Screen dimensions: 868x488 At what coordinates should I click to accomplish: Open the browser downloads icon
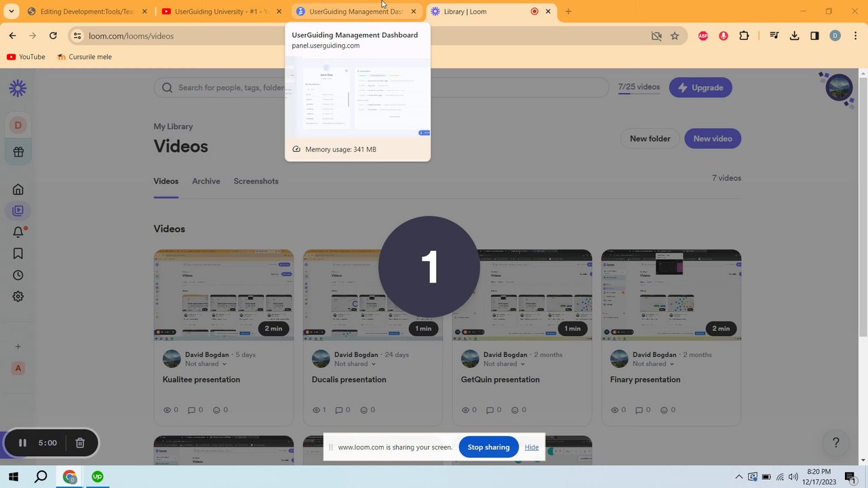pos(794,36)
